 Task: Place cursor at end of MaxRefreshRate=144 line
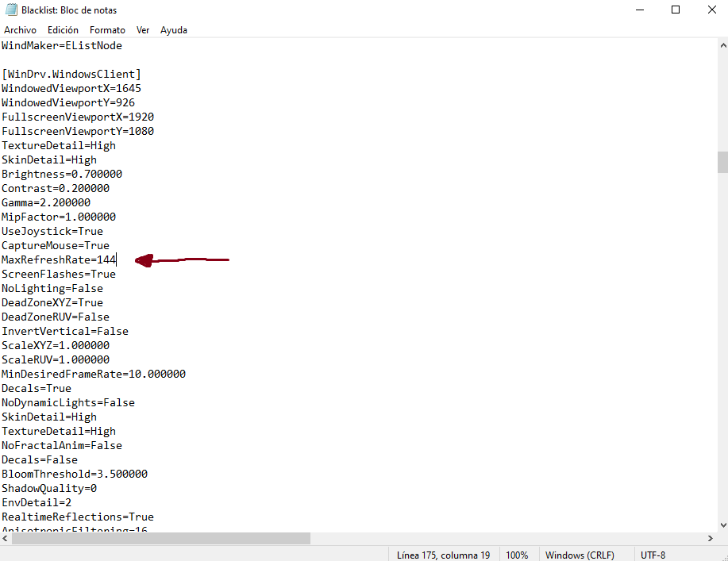pos(117,259)
